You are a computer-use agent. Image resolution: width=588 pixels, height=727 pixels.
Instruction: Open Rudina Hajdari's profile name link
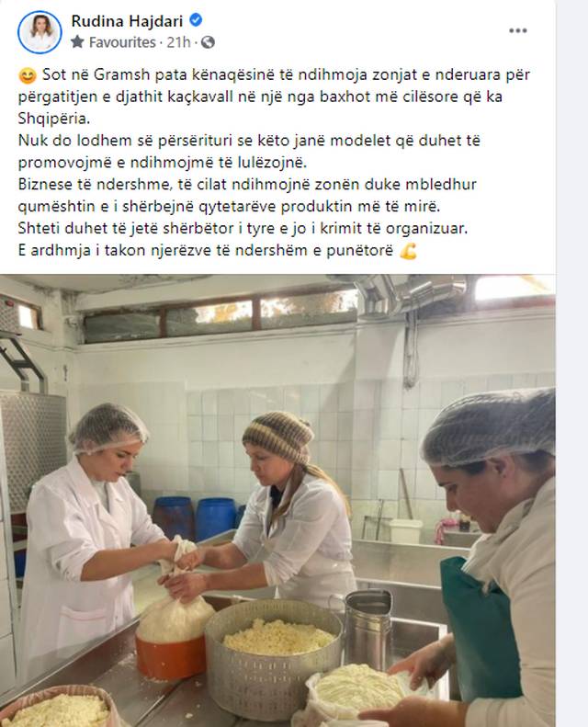(128, 21)
